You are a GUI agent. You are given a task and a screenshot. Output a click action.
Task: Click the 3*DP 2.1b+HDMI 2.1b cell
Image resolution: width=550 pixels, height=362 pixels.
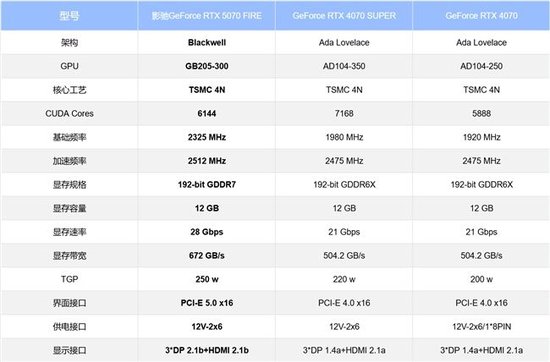207,350
